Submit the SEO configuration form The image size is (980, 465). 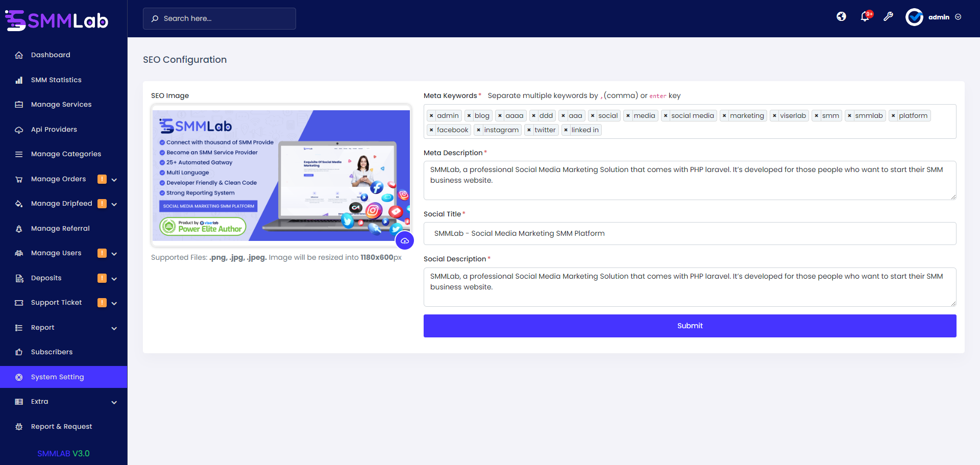click(690, 326)
